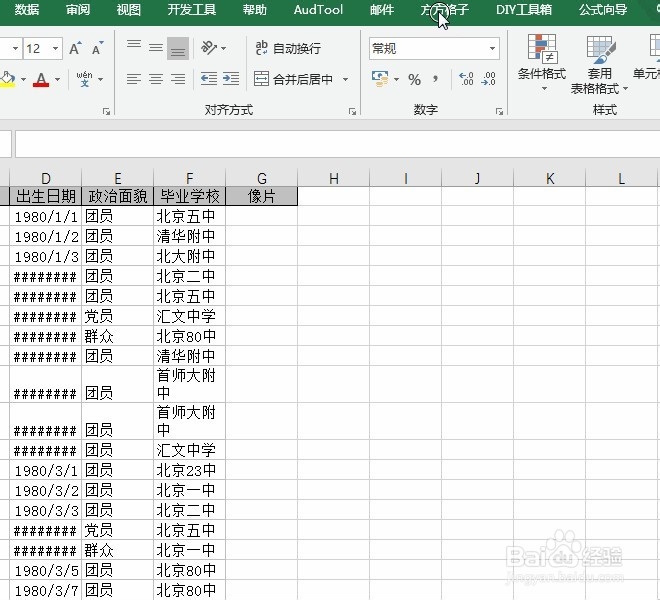Screen dimensions: 660x600
Task: Apply the red font color
Action: (41, 79)
